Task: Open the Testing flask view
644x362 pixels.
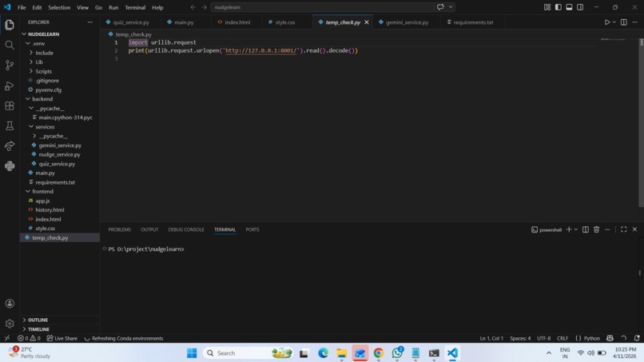Action: (x=10, y=125)
